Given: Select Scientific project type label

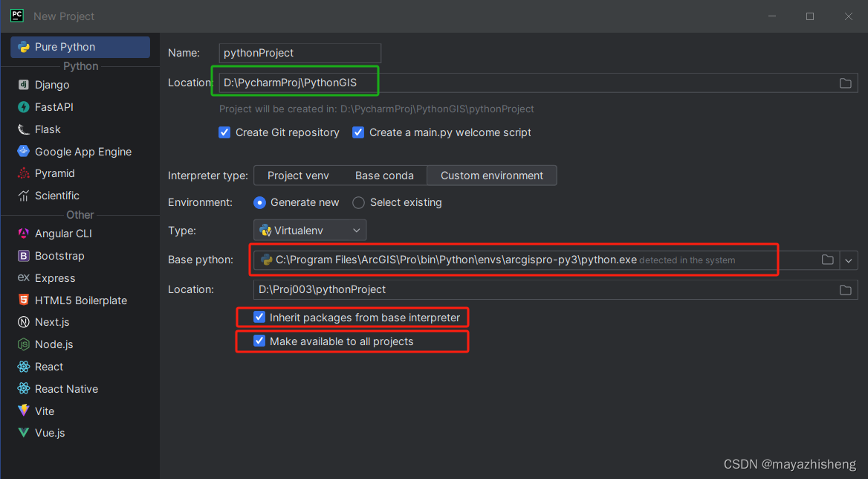Looking at the screenshot, I should point(57,196).
